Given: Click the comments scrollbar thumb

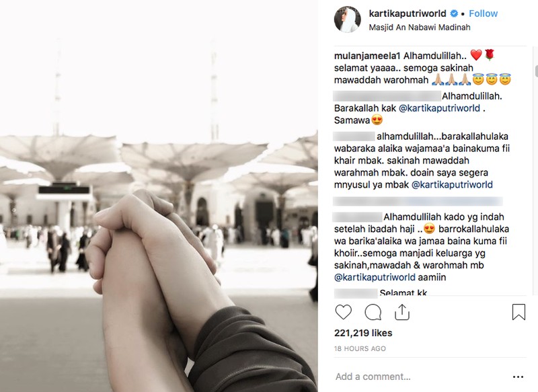Looking at the screenshot, I should point(536,71).
